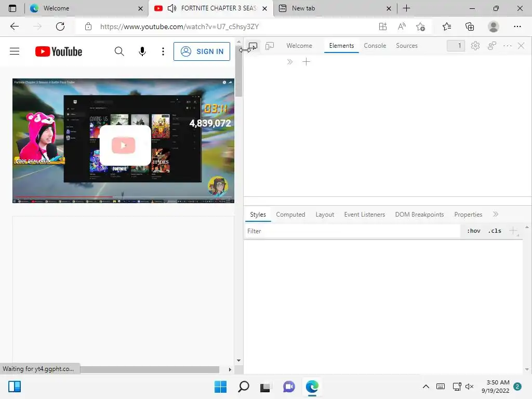
Task: Add this page to favorites
Action: (420, 26)
